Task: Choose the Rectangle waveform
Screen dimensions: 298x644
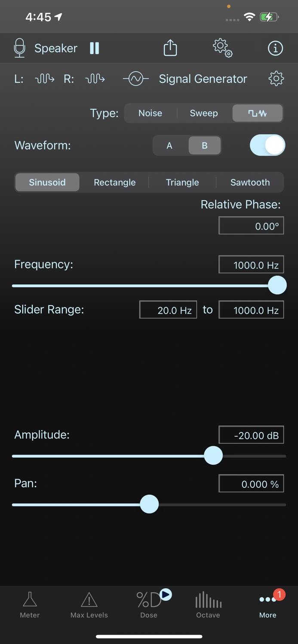Action: pyautogui.click(x=114, y=182)
